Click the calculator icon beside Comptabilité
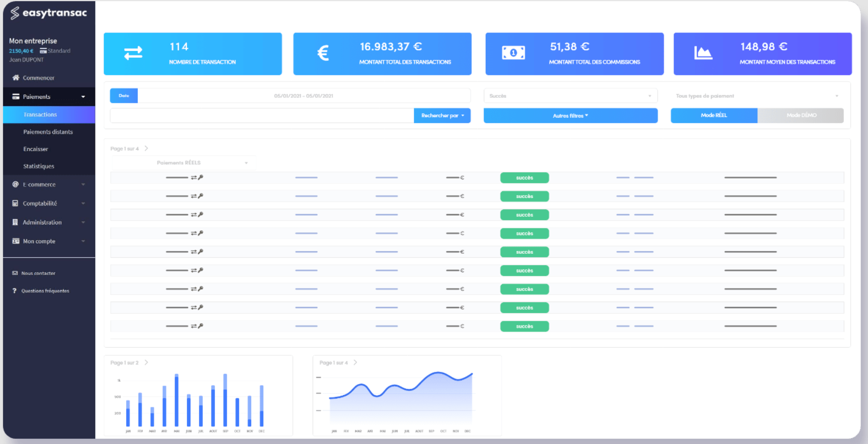Viewport: 868px width, 444px height. tap(15, 203)
